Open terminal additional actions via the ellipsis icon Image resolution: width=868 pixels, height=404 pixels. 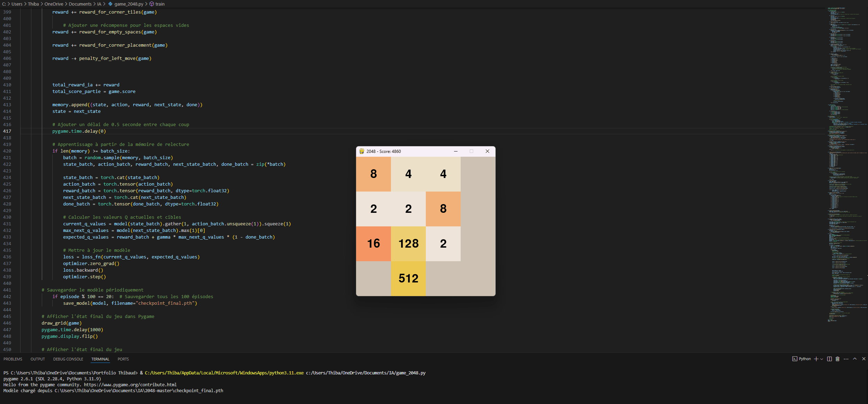[846, 359]
